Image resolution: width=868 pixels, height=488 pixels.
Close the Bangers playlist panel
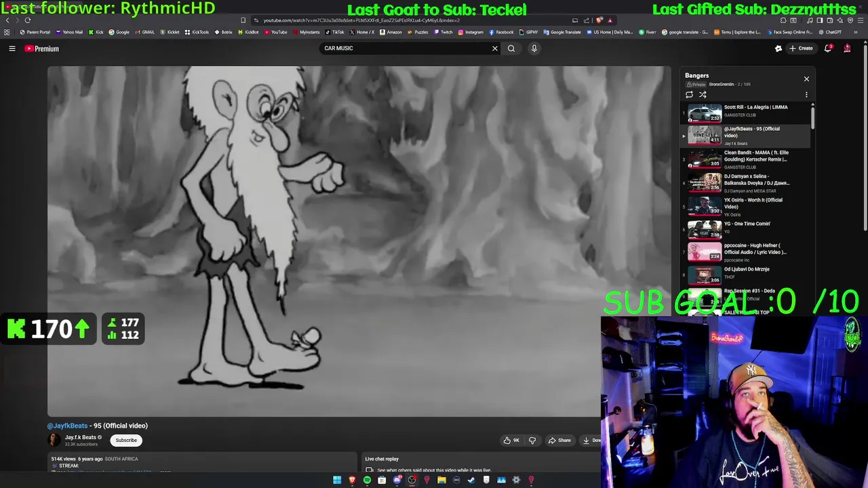click(x=806, y=79)
